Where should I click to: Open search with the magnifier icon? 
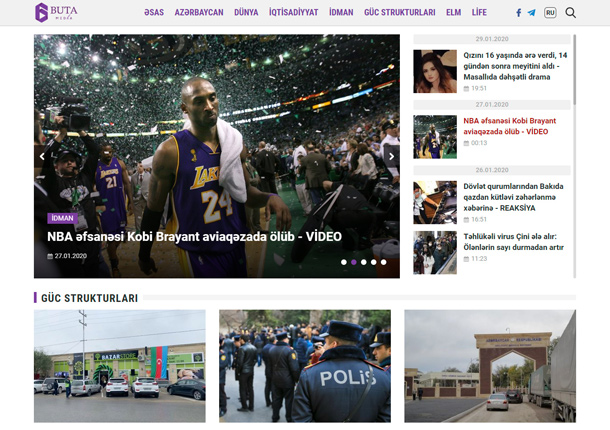[x=571, y=13]
